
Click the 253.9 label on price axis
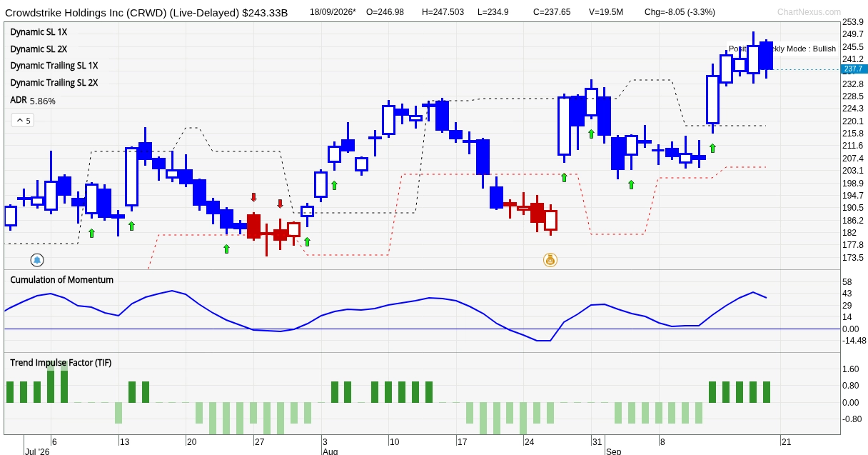point(853,22)
